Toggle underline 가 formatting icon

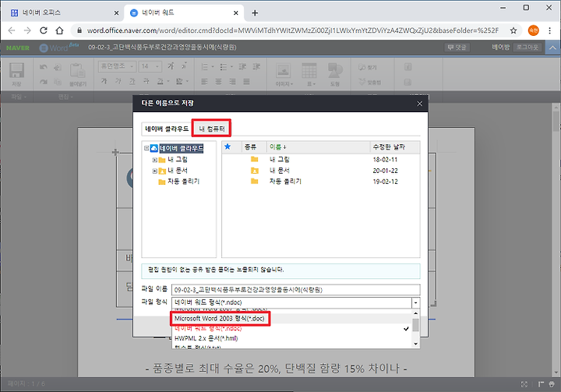point(132,81)
